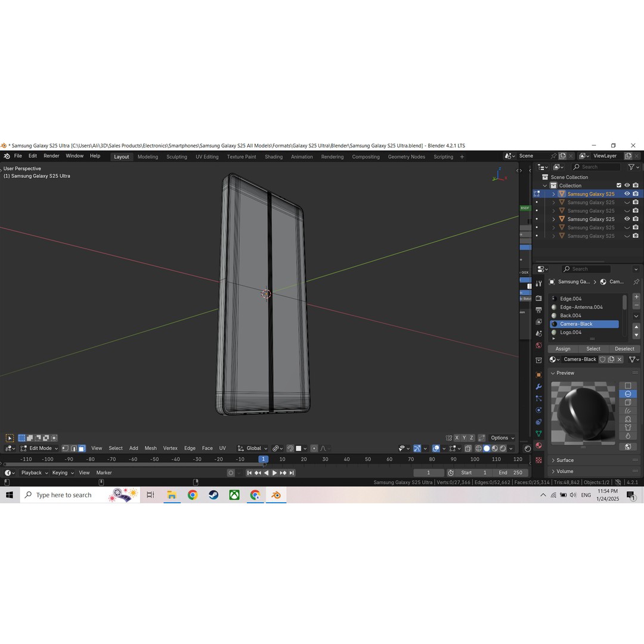Select the Edge-Antenna.004 material slot
This screenshot has width=644, height=644.
coord(585,307)
